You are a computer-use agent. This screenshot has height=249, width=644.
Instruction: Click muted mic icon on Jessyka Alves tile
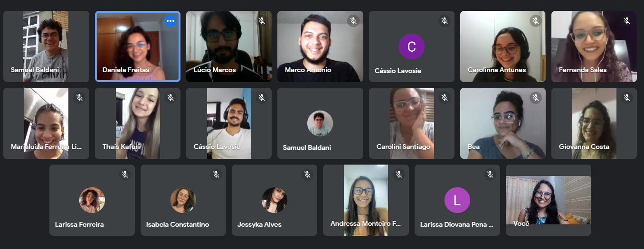pyautogui.click(x=307, y=175)
